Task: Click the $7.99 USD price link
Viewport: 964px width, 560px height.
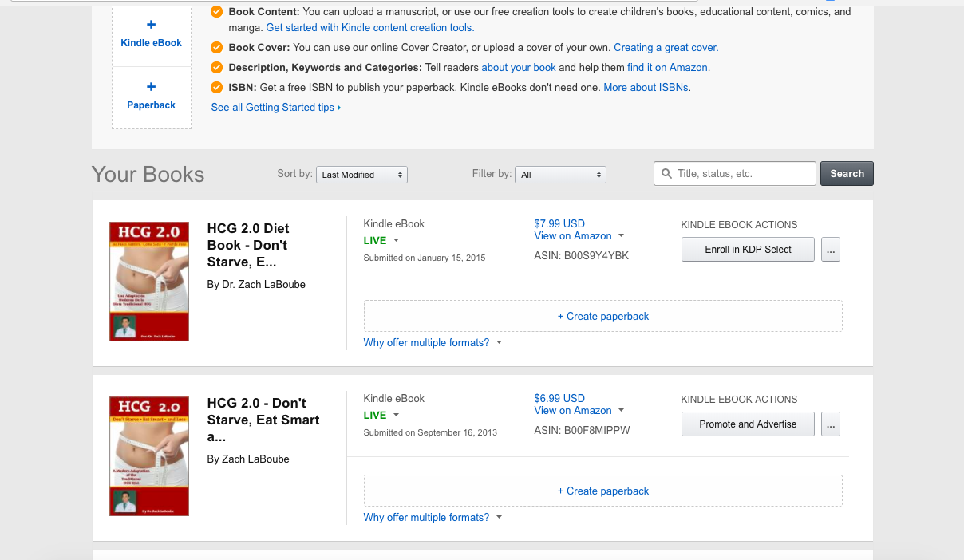Action: point(559,223)
